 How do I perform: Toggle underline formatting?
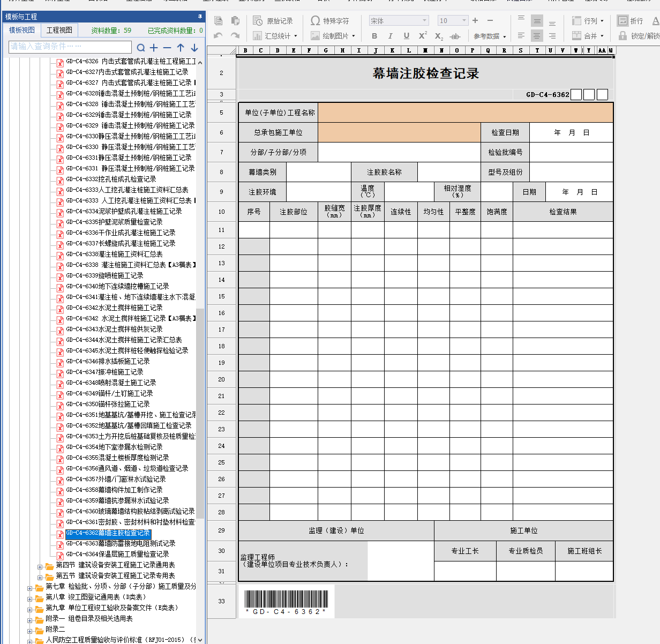pyautogui.click(x=406, y=36)
